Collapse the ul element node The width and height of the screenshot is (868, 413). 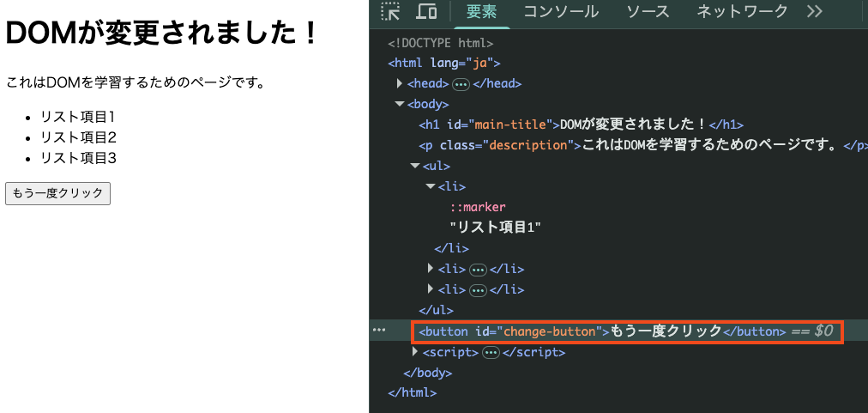pos(415,166)
